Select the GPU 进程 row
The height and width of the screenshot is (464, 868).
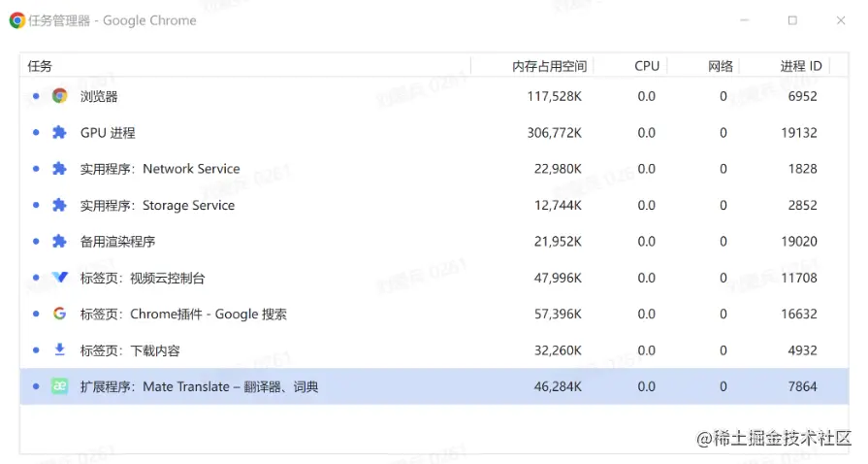434,132
